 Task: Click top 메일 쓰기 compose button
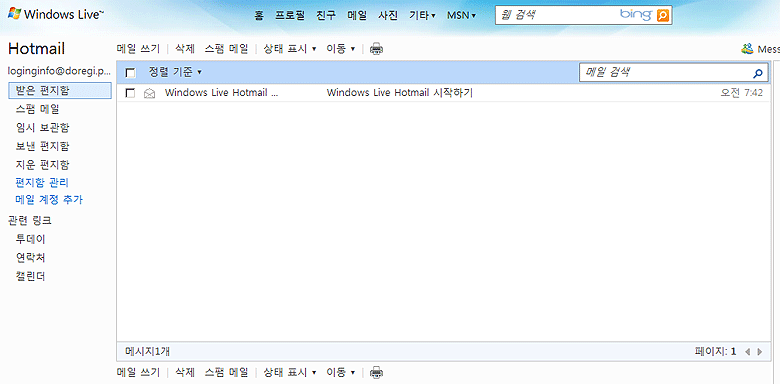pyautogui.click(x=138, y=49)
